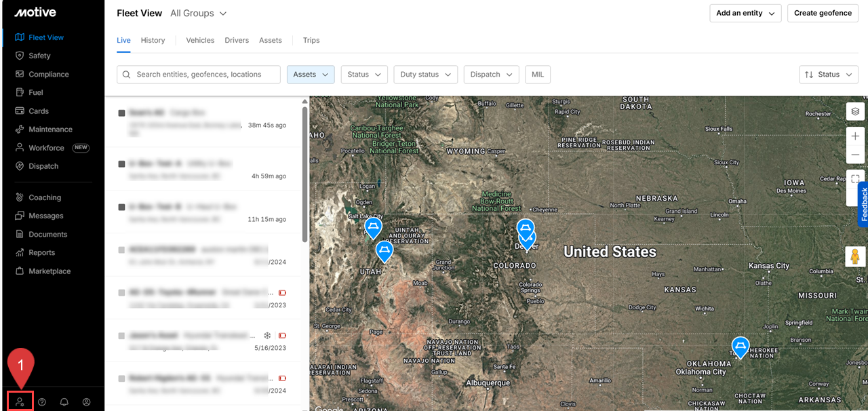Focus the search entities, geofences, locations field
This screenshot has height=411, width=868.
[199, 75]
